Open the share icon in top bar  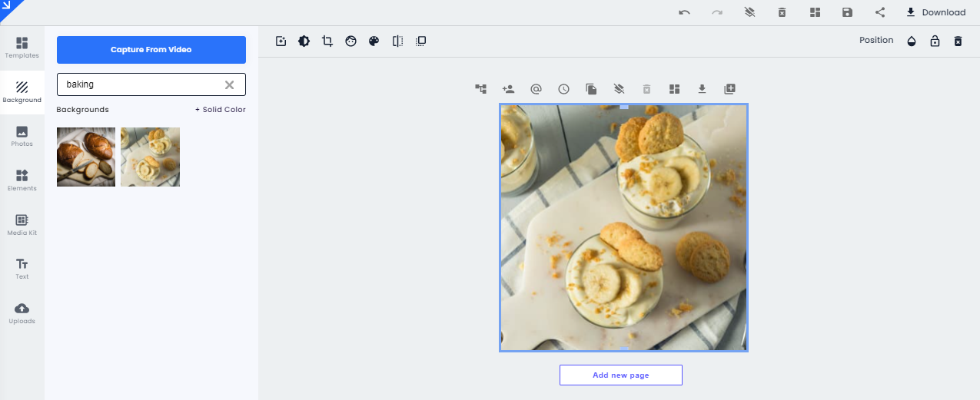(880, 12)
